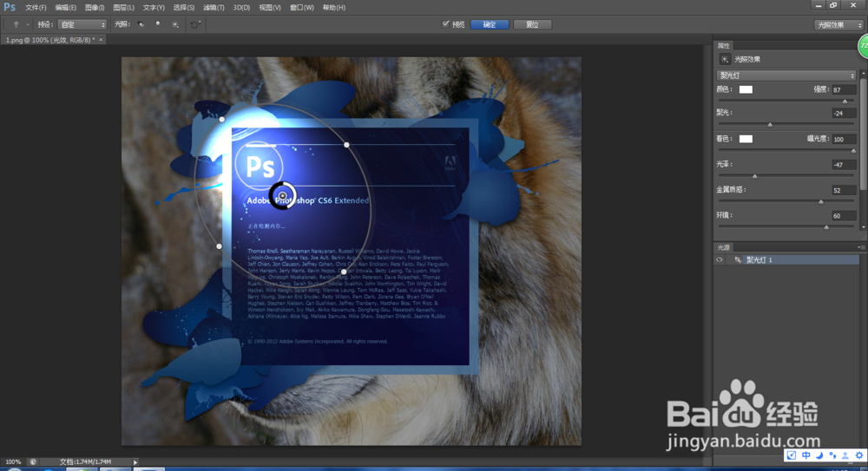The width and height of the screenshot is (868, 471).
Task: Click the 曝光度 exposure slider handle
Action: coord(853,151)
